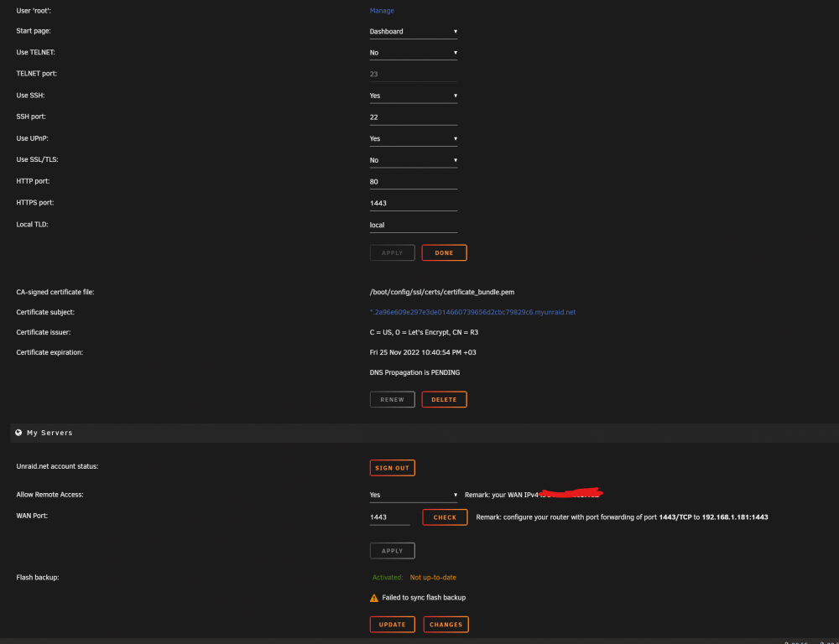Open the Use UPnP dropdown
The width and height of the screenshot is (839, 644).
pos(413,138)
